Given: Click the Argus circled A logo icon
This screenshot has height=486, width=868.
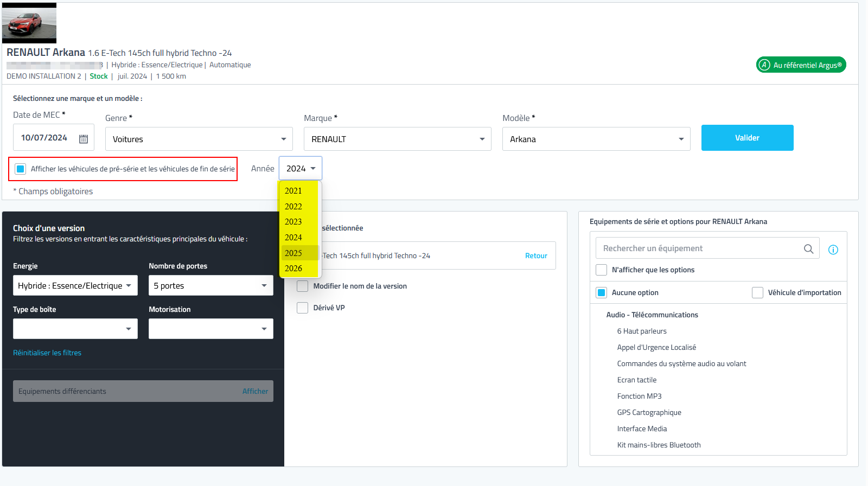Looking at the screenshot, I should (764, 65).
